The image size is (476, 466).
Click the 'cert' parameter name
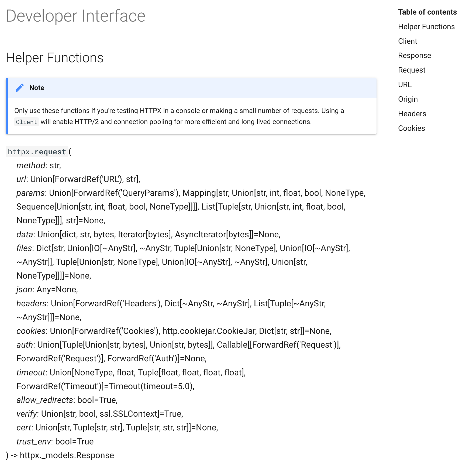click(x=24, y=427)
